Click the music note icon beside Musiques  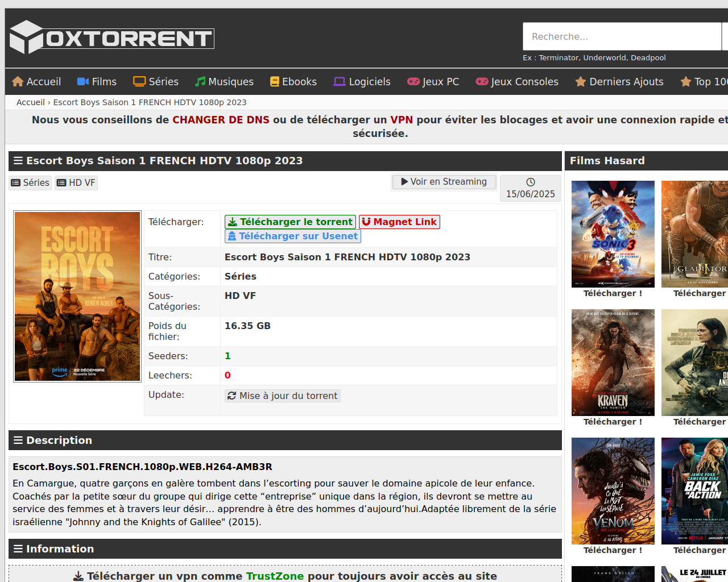[x=200, y=81]
